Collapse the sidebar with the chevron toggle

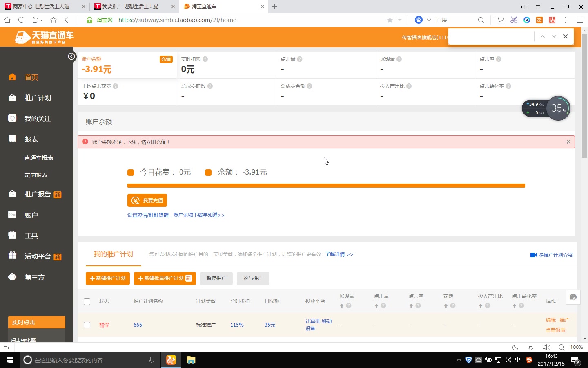click(72, 56)
